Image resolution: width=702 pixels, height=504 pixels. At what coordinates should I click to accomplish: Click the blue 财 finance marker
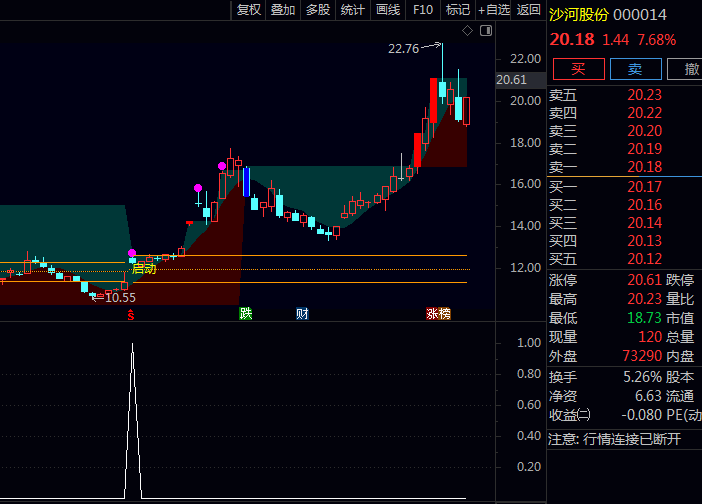point(302,314)
